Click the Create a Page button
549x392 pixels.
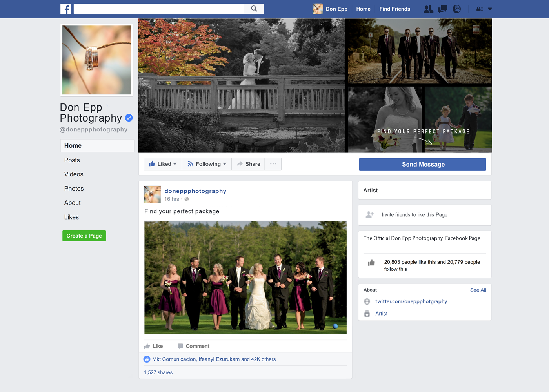coord(84,236)
